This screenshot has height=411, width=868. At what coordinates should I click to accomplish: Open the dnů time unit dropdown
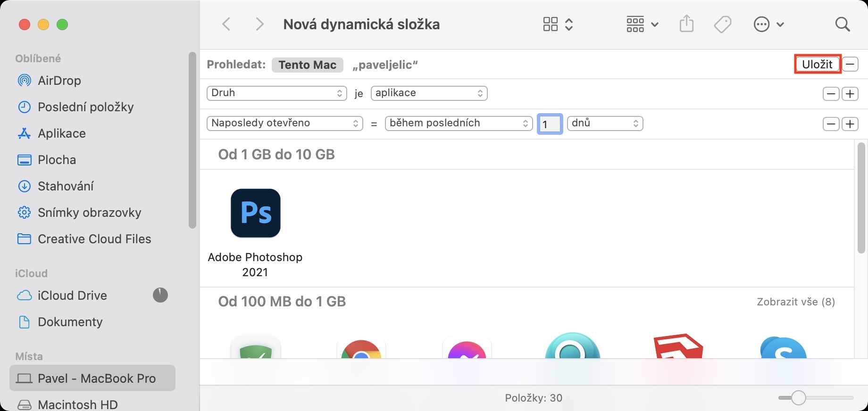click(605, 123)
